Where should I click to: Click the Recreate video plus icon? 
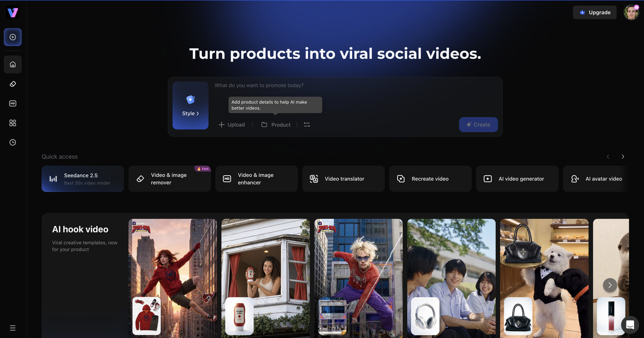click(x=401, y=179)
